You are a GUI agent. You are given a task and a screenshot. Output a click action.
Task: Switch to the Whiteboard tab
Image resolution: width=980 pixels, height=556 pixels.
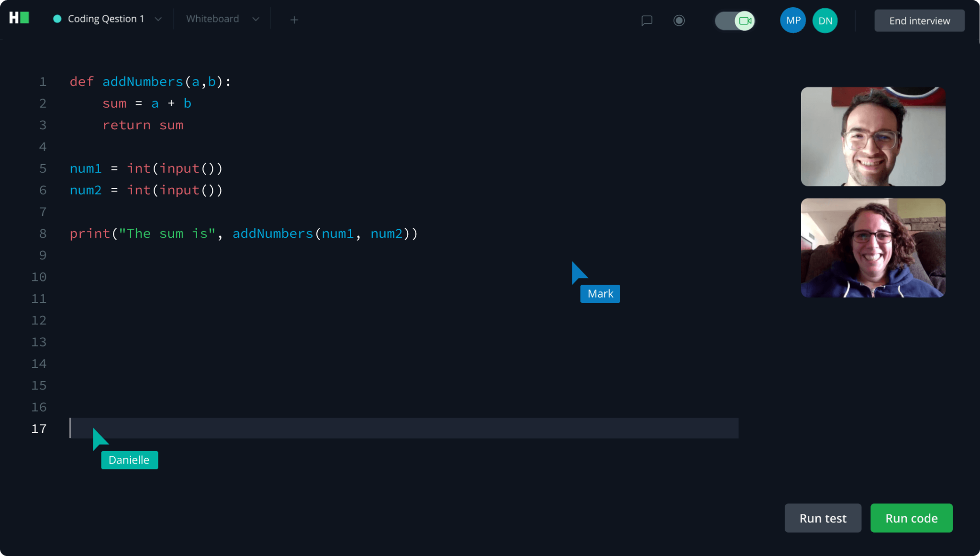tap(212, 19)
